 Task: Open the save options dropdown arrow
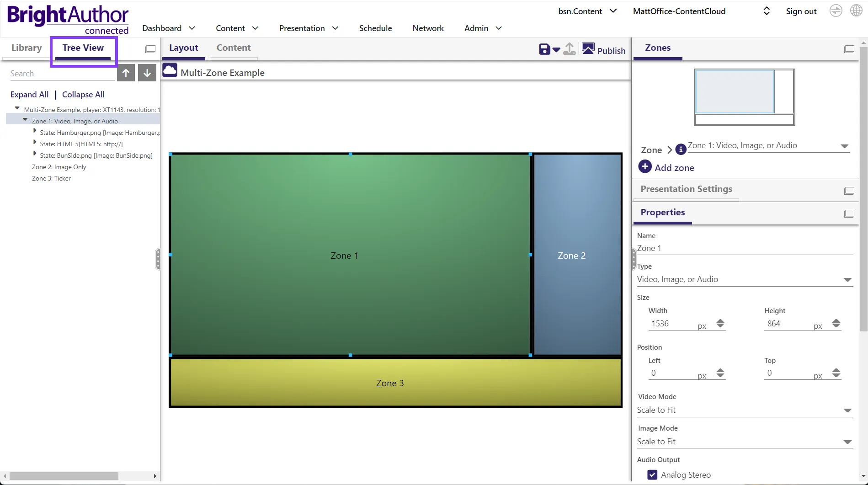point(556,50)
